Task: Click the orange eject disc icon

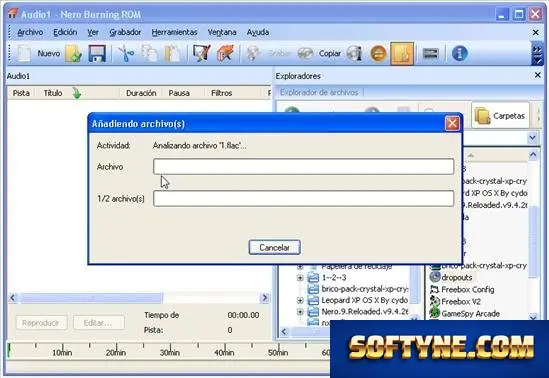Action: (x=378, y=54)
